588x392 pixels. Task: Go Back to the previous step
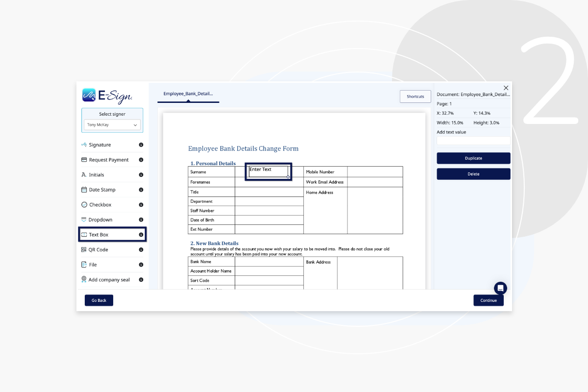99,300
